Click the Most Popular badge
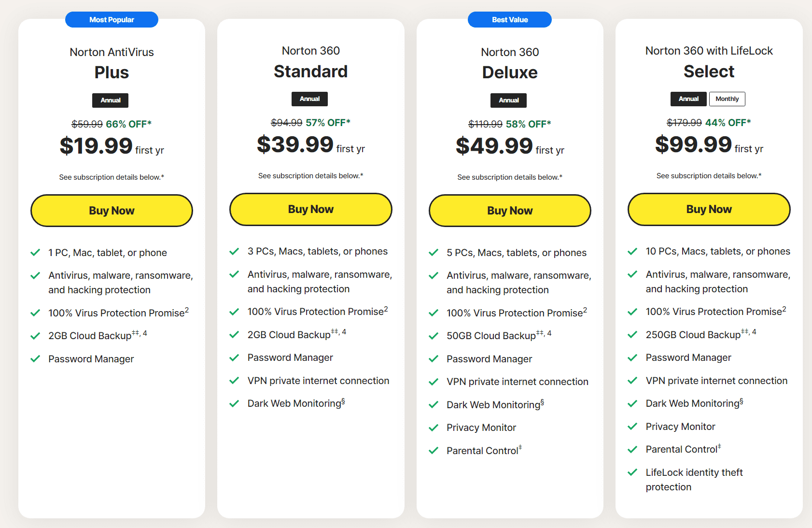Image resolution: width=812 pixels, height=528 pixels. 112,20
